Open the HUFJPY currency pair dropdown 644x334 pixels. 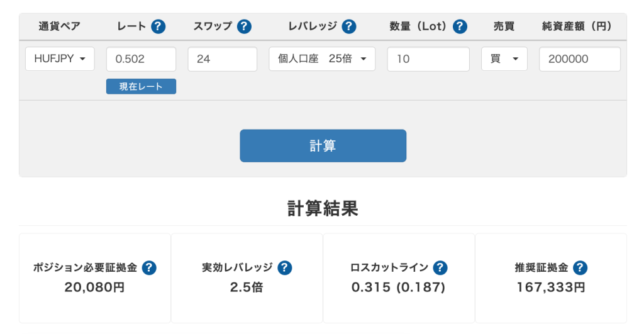[x=60, y=59]
